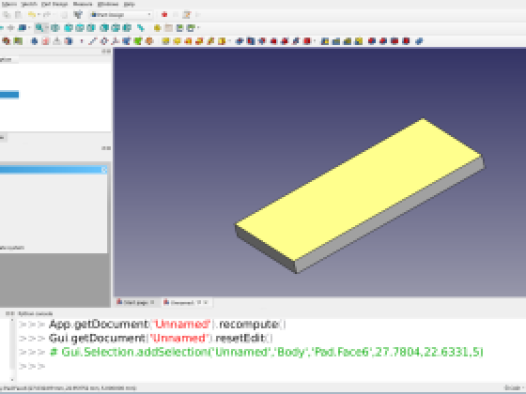Screen dimensions: 526x394
Task: Select the highlighted item in the model tree
Action: tap(9, 95)
